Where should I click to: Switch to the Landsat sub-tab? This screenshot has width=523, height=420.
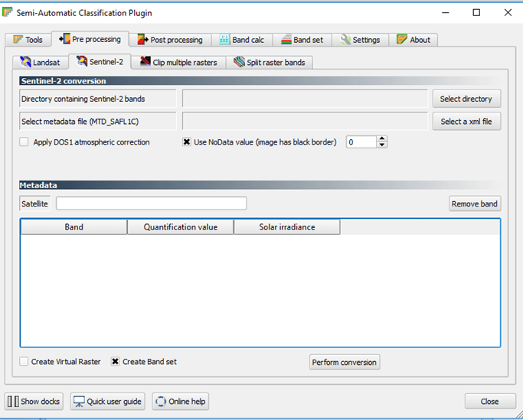pyautogui.click(x=40, y=62)
